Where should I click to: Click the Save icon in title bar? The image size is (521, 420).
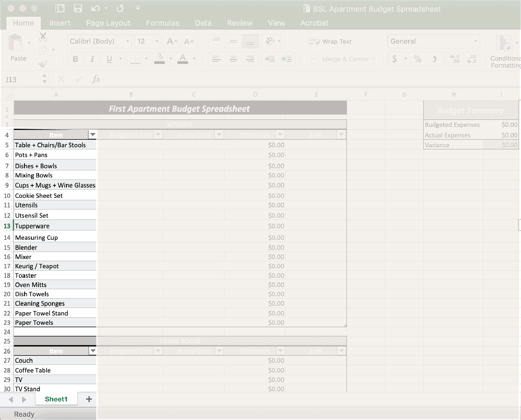pos(78,8)
